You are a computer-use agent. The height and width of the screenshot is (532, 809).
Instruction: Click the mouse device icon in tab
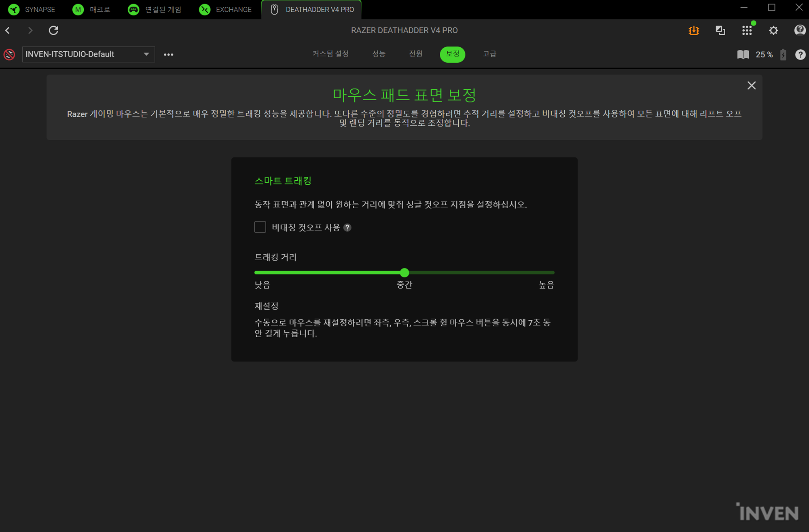[x=274, y=9]
